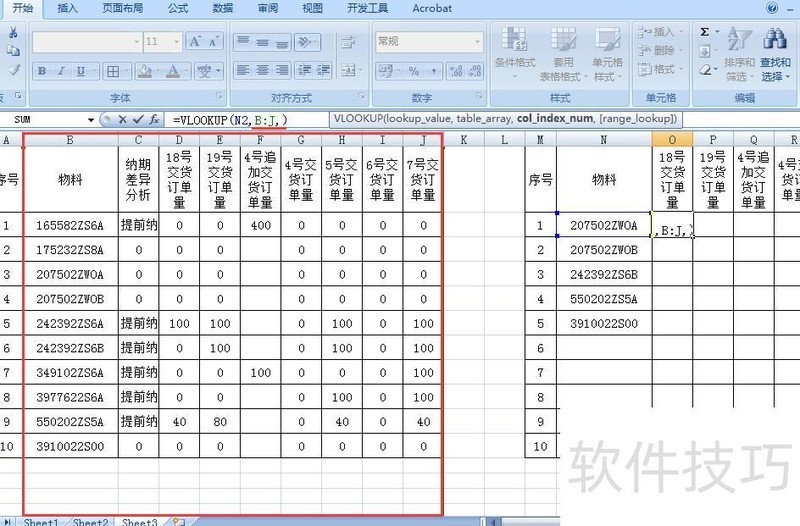Open 套用表格格式 table format
This screenshot has width=800, height=526.
(563, 55)
